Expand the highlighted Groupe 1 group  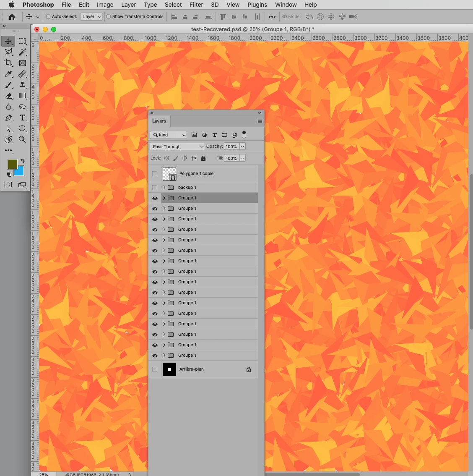tap(164, 198)
